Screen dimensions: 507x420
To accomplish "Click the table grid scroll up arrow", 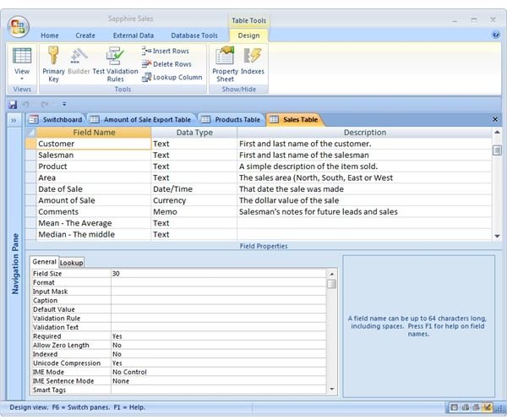I will [x=497, y=132].
